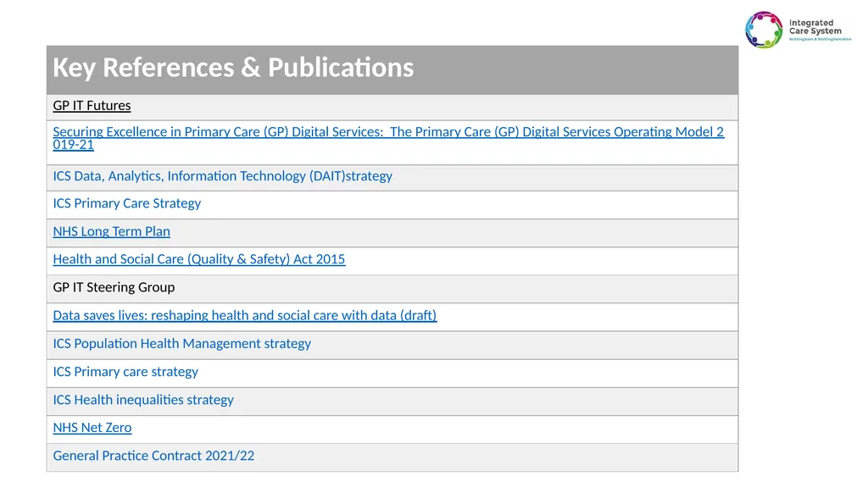Open Data saves lives draft link
The image size is (868, 487).
(x=245, y=315)
